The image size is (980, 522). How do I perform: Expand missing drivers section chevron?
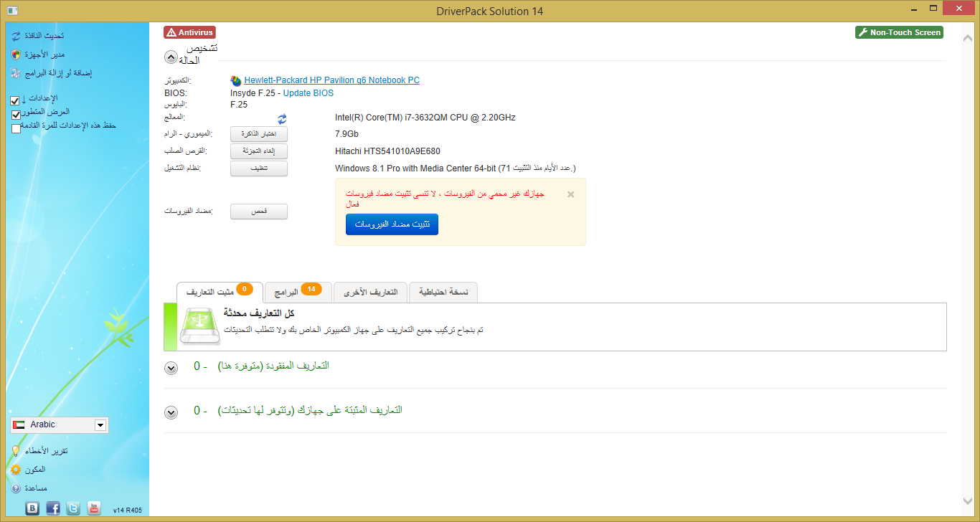coord(171,368)
